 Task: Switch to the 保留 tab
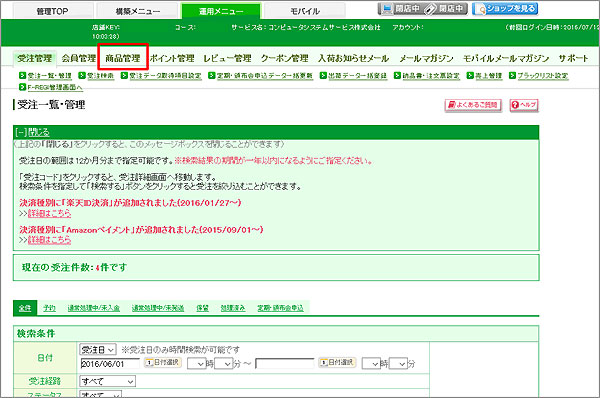pos(202,308)
